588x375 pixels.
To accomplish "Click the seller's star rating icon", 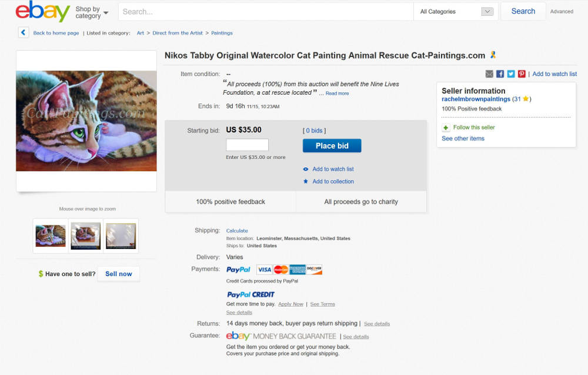I will [x=526, y=99].
